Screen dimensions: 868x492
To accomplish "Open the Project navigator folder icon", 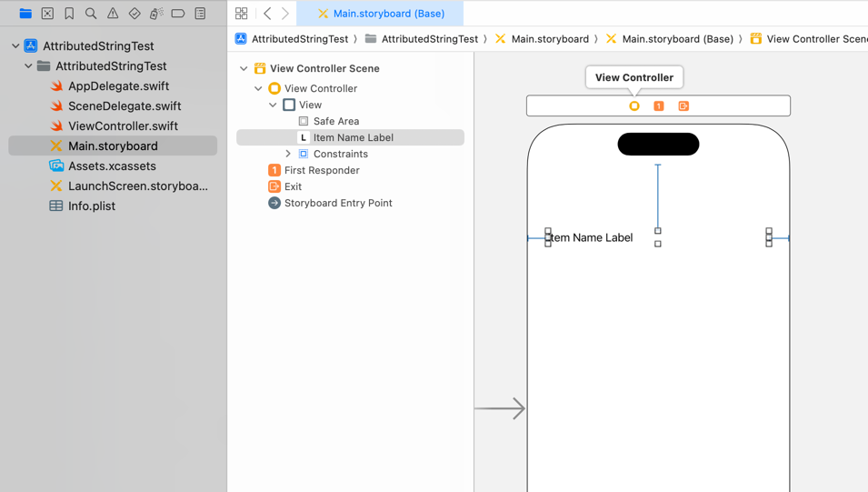I will click(25, 14).
